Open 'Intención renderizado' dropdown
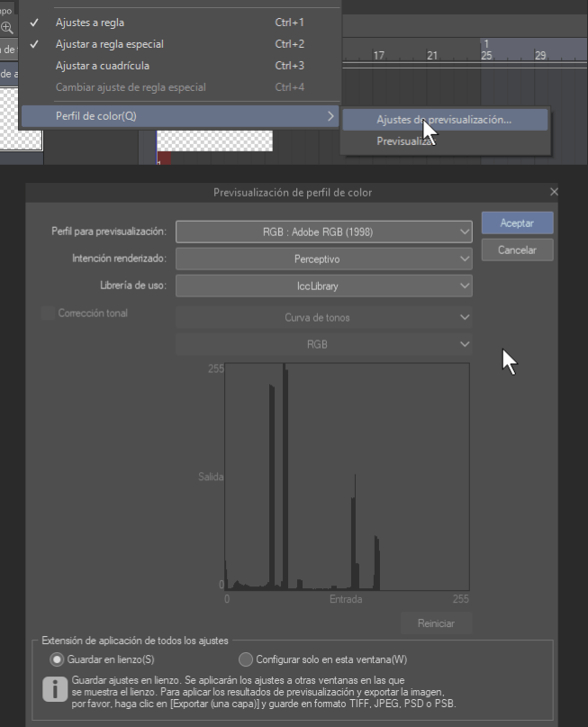Screen dimensions: 588x727 point(324,259)
